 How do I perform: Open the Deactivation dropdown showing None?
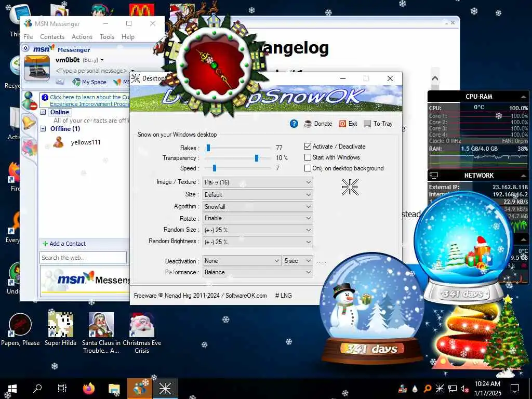(242, 261)
